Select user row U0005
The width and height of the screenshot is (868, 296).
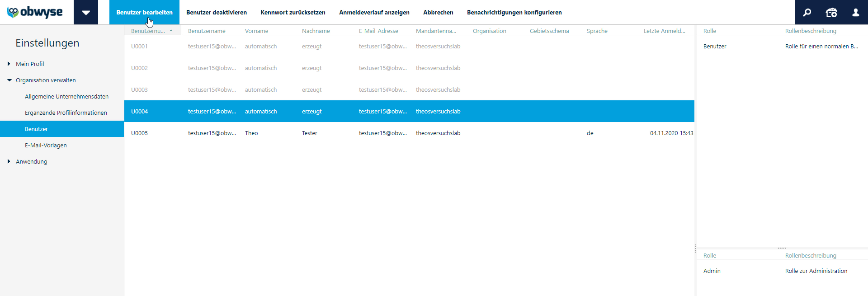click(x=409, y=133)
